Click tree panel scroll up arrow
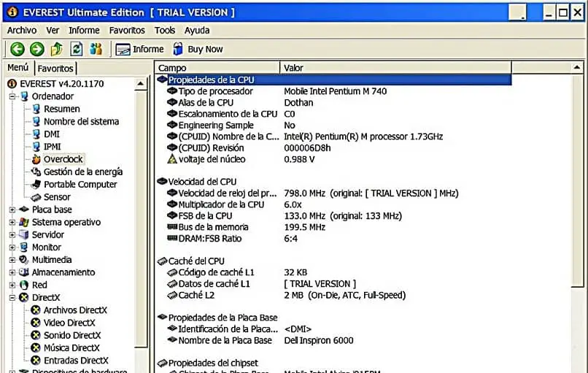 pos(141,84)
